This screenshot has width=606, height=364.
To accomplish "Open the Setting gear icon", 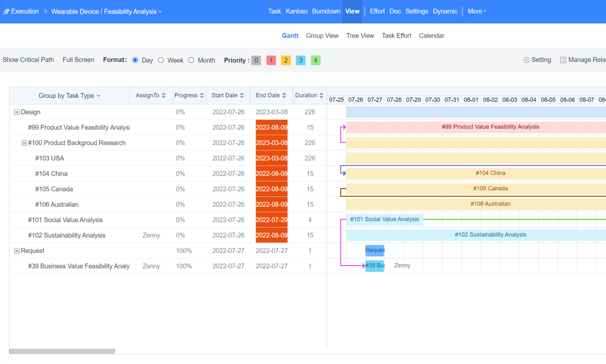I will click(x=526, y=60).
